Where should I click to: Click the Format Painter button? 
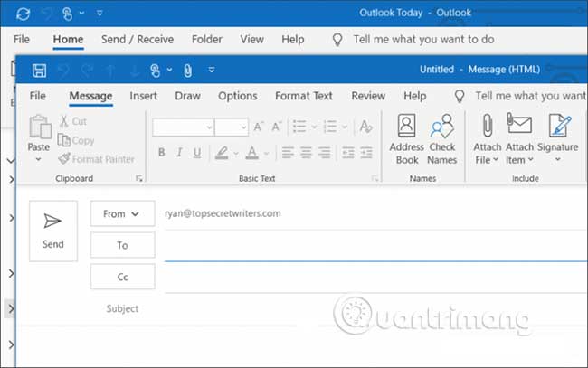point(97,159)
